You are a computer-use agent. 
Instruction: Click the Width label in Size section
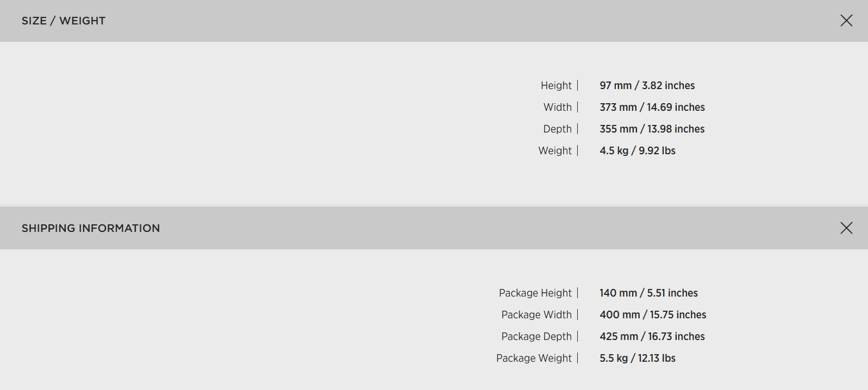click(x=558, y=107)
